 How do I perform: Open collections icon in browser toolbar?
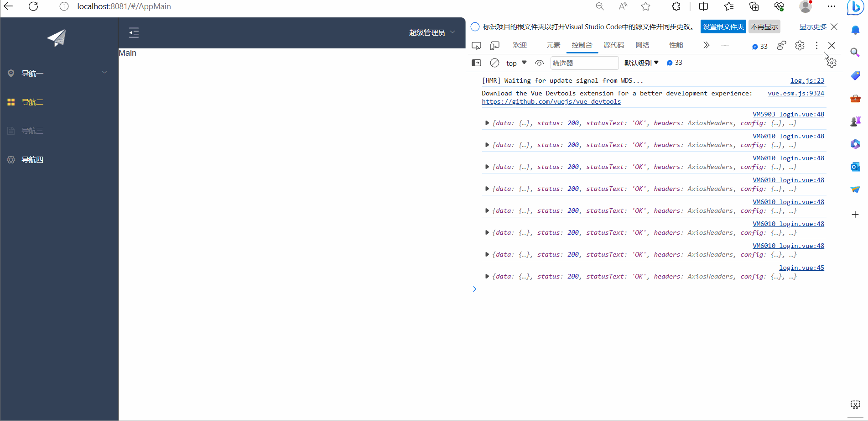(754, 6)
